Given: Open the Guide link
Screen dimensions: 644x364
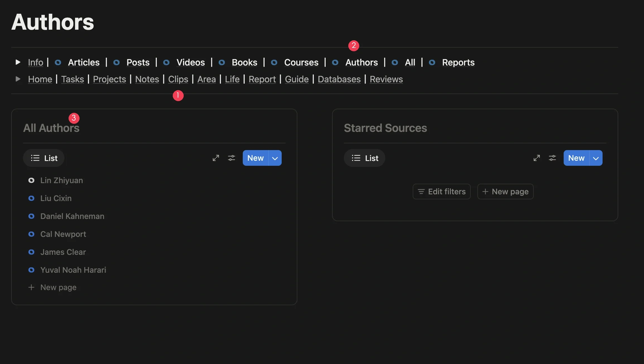Looking at the screenshot, I should 297,79.
